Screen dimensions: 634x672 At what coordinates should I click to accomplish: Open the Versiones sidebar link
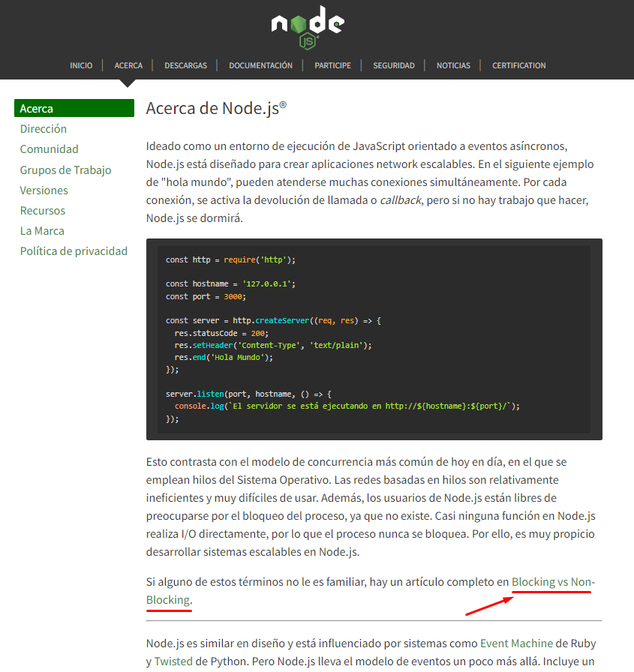click(x=44, y=190)
